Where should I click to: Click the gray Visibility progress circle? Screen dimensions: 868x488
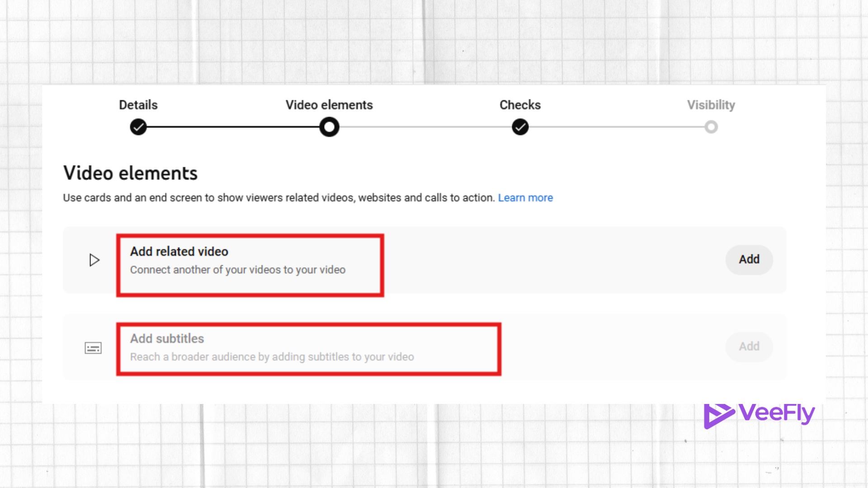[x=711, y=127]
